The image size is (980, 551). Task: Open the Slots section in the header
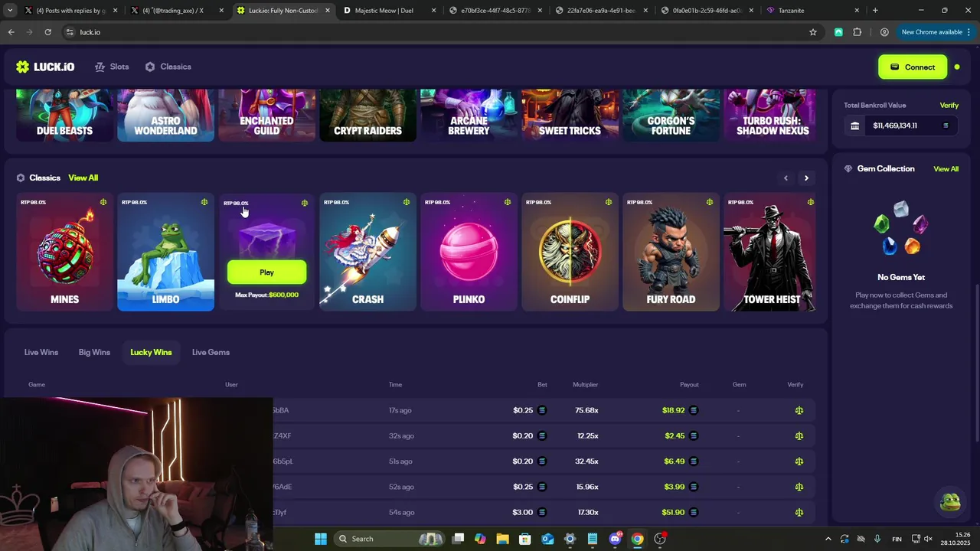tap(112, 67)
